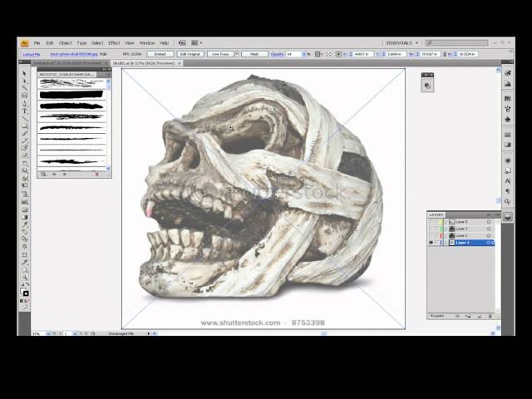The height and width of the screenshot is (399, 532).
Task: Show Layer 5 via its visibility box
Action: [431, 222]
